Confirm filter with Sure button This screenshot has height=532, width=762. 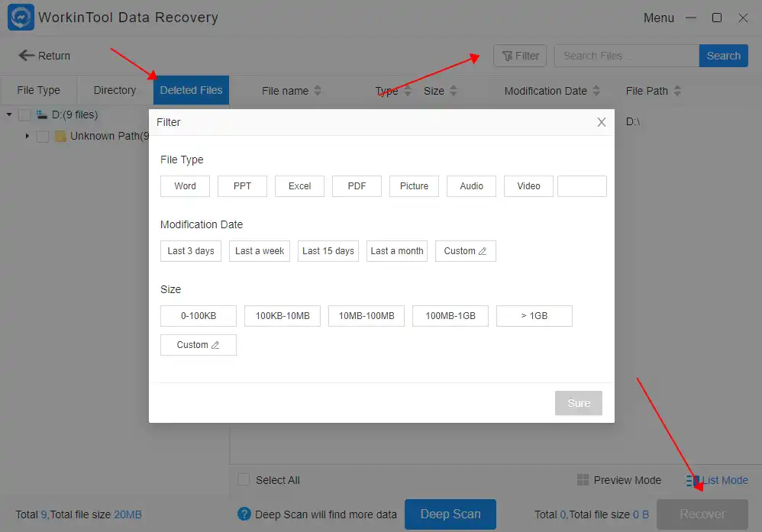[579, 403]
